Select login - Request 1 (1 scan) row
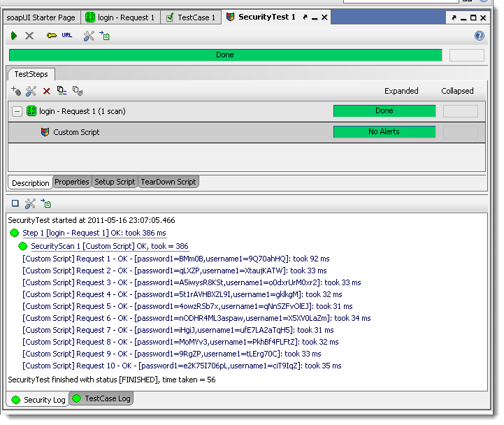Screen dimensions: 504x425 [x=247, y=111]
